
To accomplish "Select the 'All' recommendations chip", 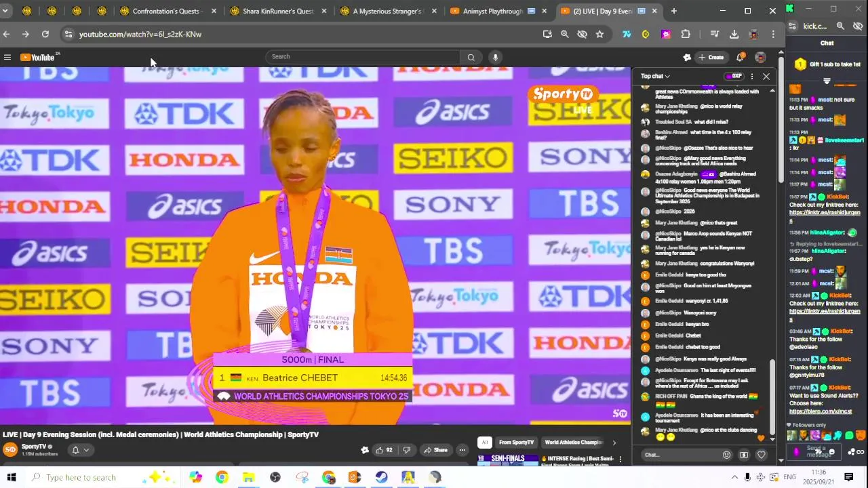I will coord(484,443).
